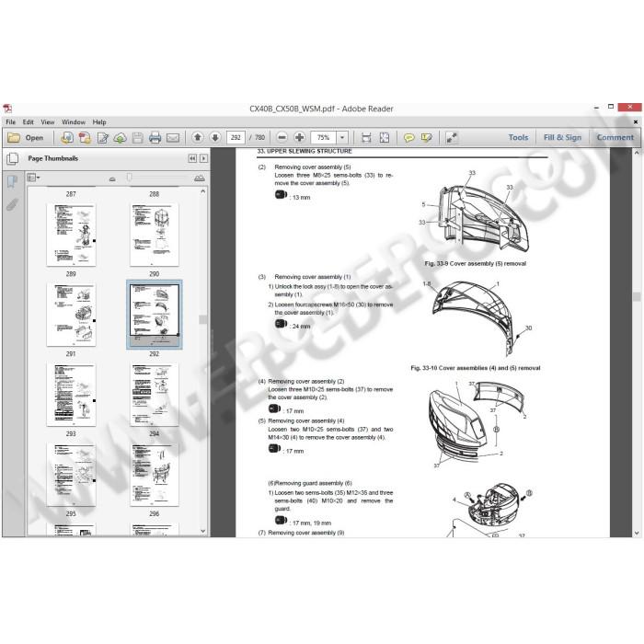Collapse the Page Thumbnails panel with double arrow
The image size is (644, 644).
pos(192,158)
